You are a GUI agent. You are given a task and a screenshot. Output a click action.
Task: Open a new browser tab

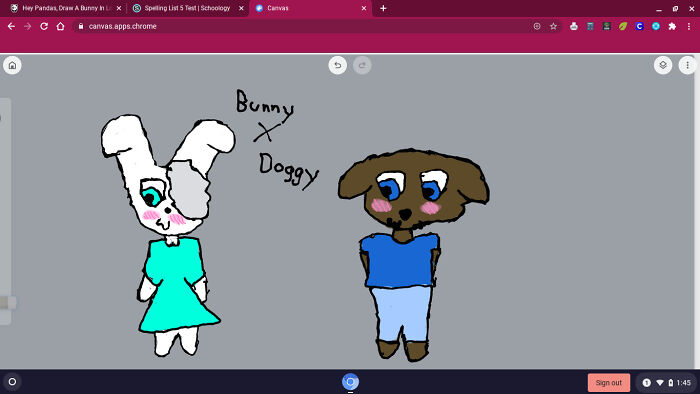click(383, 8)
